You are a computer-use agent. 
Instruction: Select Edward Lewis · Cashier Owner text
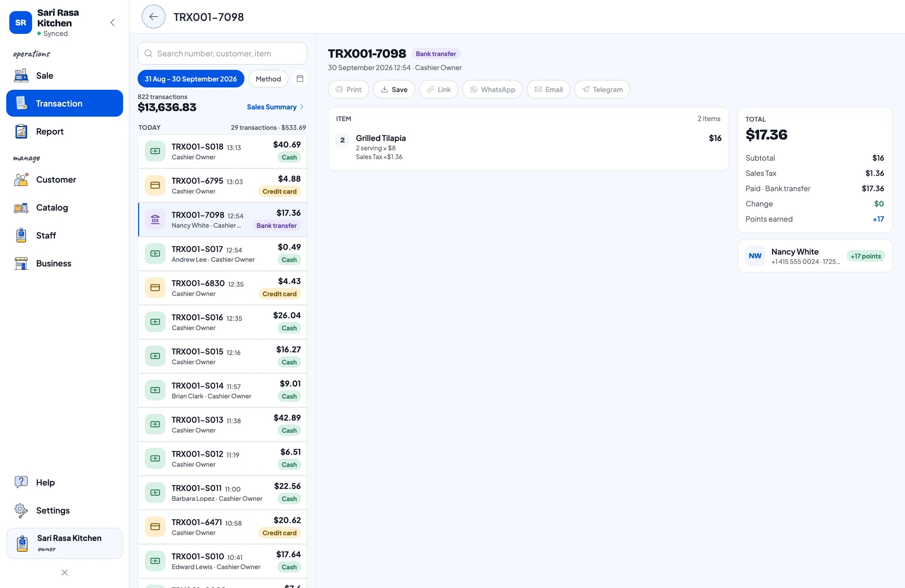tap(216, 567)
